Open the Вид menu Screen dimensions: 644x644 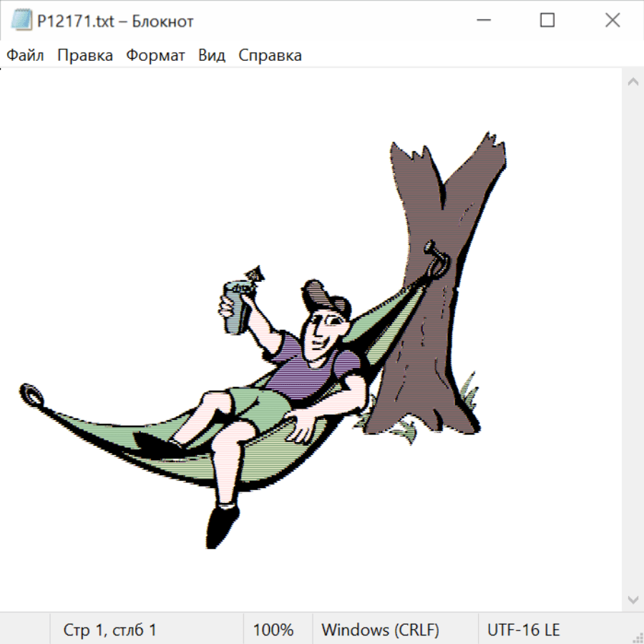click(212, 56)
